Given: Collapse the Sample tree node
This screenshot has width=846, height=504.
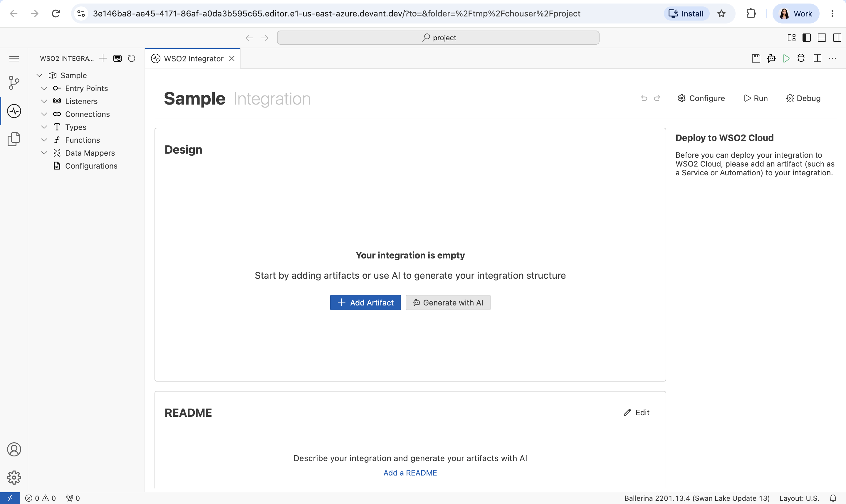Looking at the screenshot, I should tap(39, 75).
